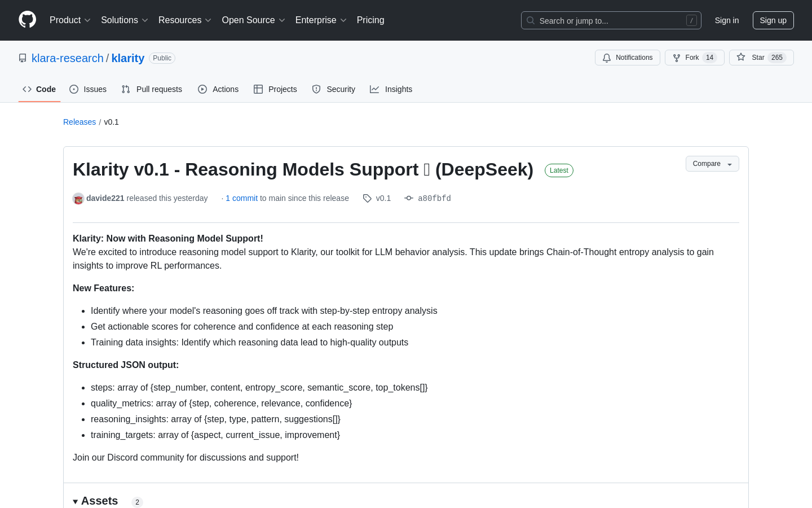Click the Pull requests branch icon
The height and width of the screenshot is (508, 812).
pyautogui.click(x=126, y=89)
